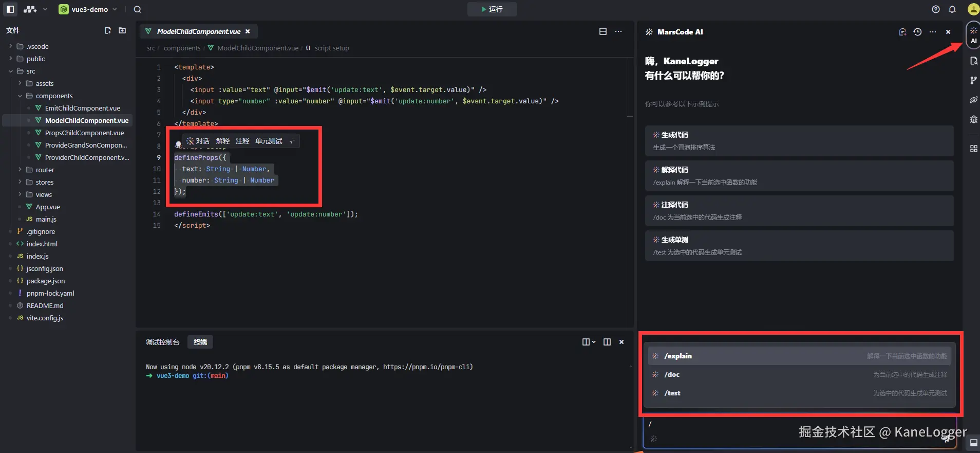
Task: Open ProviderChildComponent.v... file
Action: tap(87, 157)
